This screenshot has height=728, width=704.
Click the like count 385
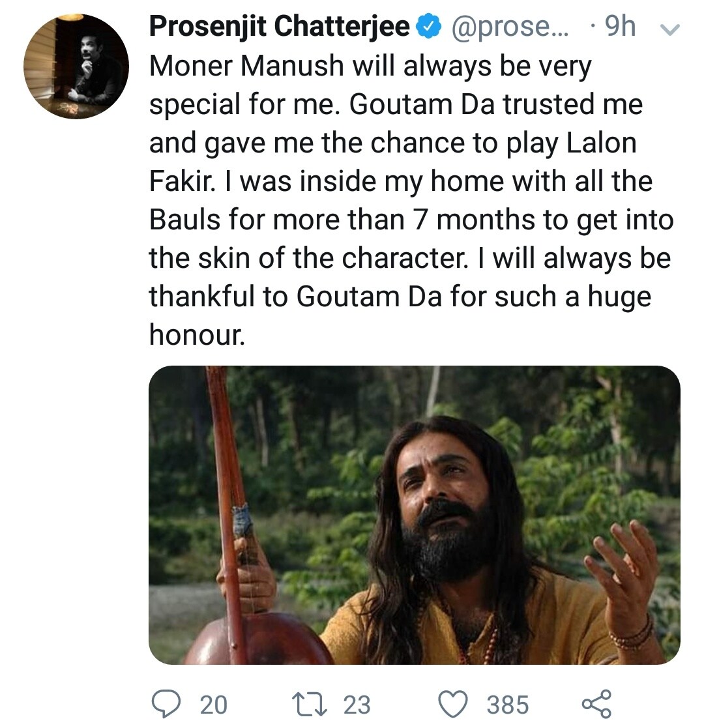pyautogui.click(x=508, y=705)
